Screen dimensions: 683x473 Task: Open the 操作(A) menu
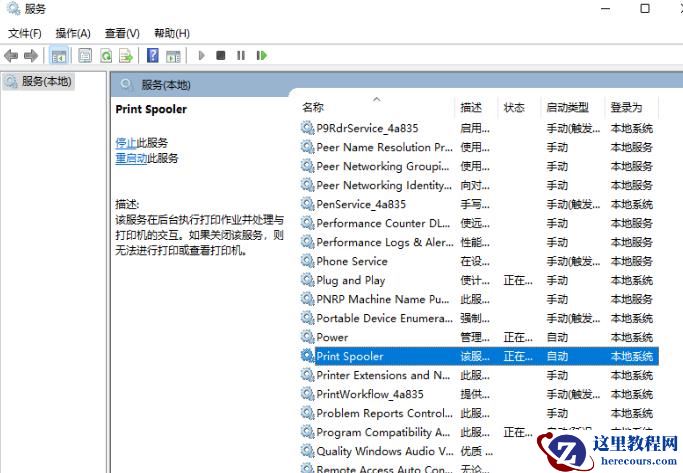click(73, 34)
